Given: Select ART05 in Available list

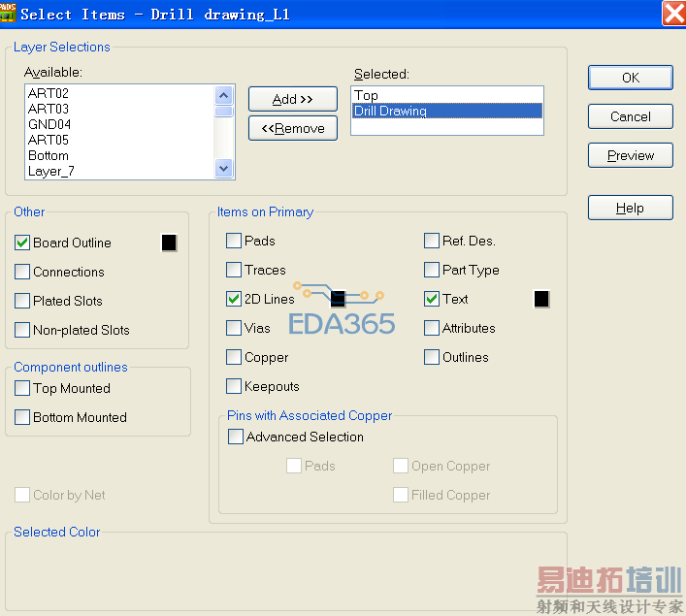Looking at the screenshot, I should coord(120,140).
